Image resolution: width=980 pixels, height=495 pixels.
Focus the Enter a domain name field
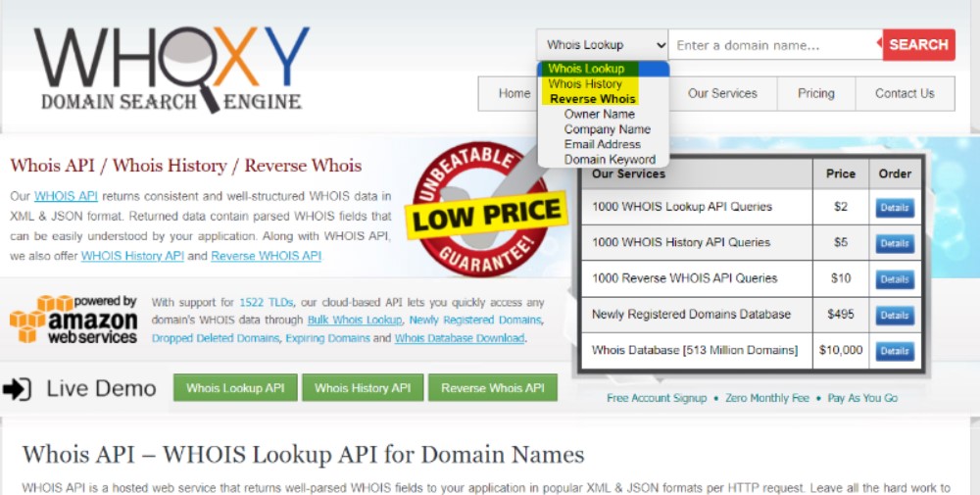(x=775, y=45)
